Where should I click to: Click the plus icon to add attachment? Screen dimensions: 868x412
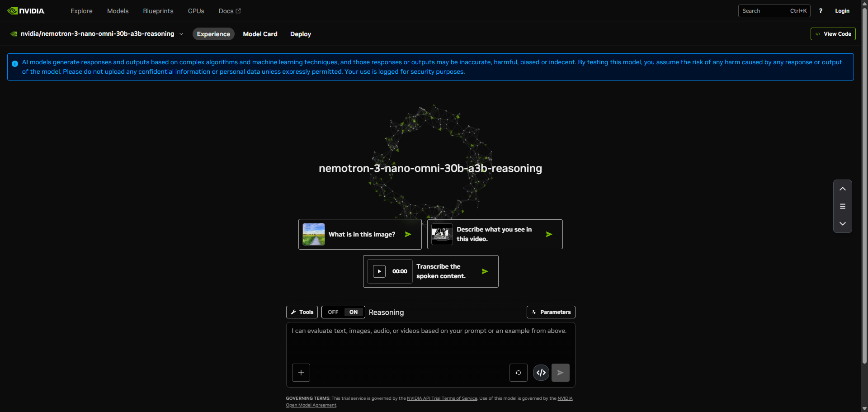(301, 373)
